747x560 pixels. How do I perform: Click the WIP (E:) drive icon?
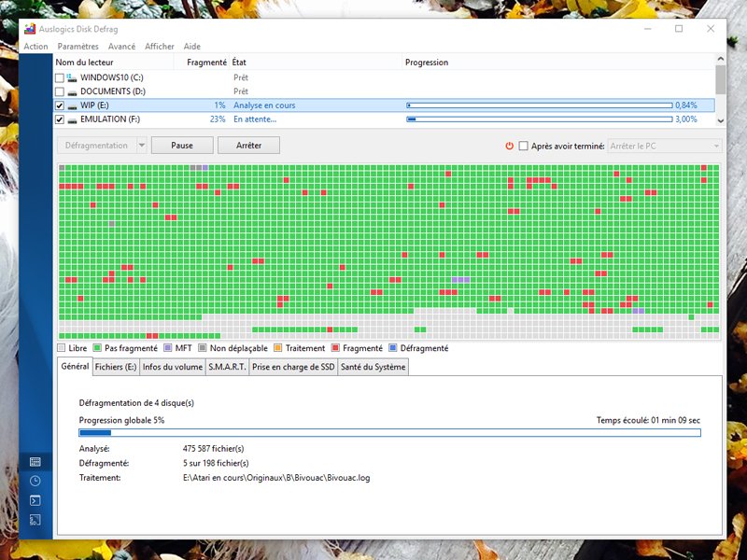72,105
